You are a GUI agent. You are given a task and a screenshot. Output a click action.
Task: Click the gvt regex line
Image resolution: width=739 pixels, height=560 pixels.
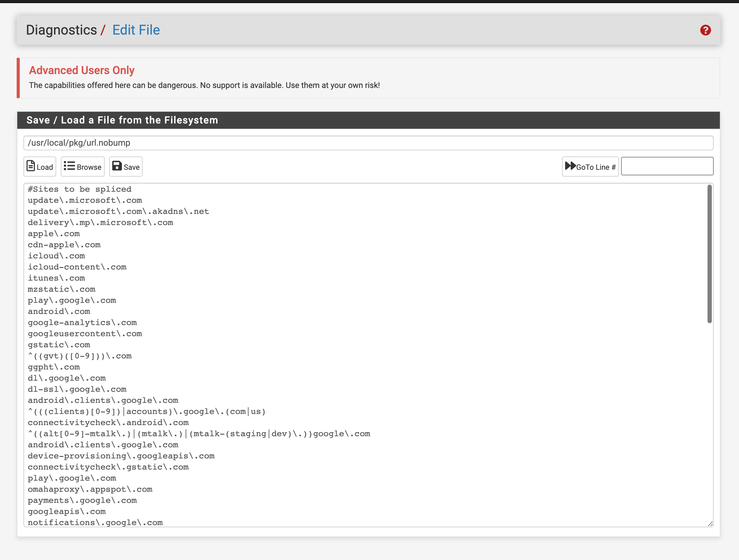80,356
